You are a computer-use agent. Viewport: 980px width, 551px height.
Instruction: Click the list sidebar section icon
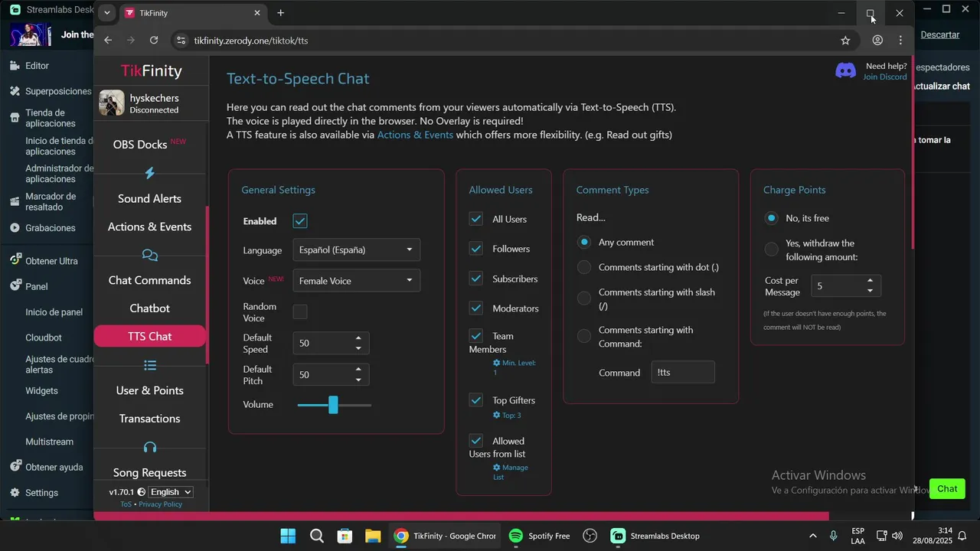[150, 365]
